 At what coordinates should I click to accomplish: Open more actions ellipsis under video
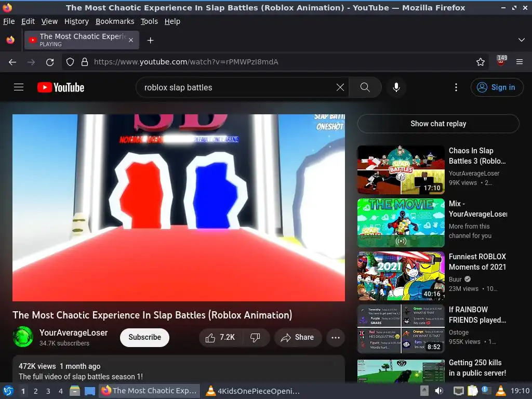[335, 337]
